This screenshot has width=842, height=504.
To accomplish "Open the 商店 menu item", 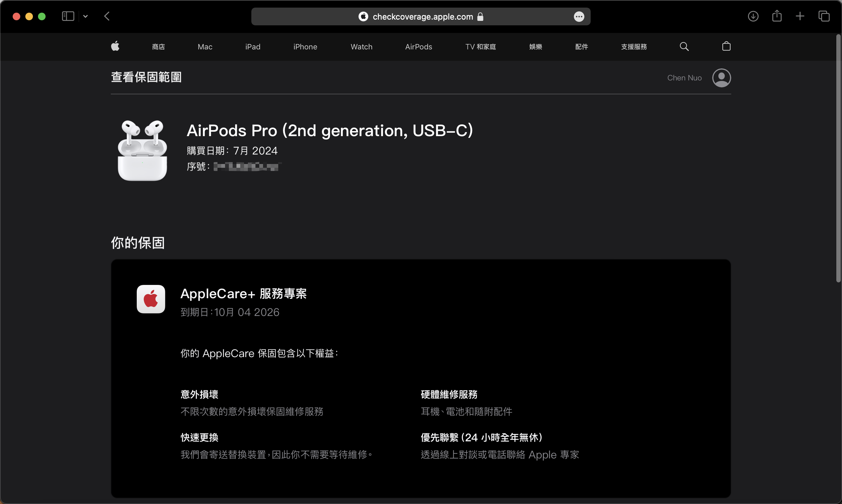I will click(159, 47).
